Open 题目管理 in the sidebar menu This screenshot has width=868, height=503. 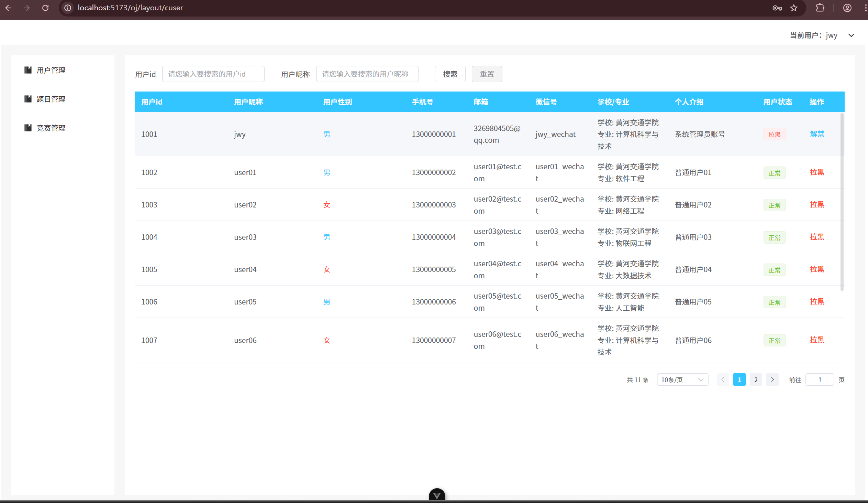tap(51, 99)
